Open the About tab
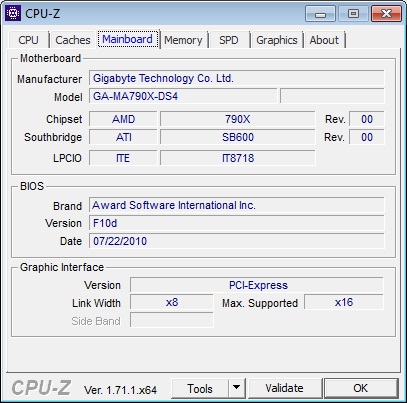 324,40
